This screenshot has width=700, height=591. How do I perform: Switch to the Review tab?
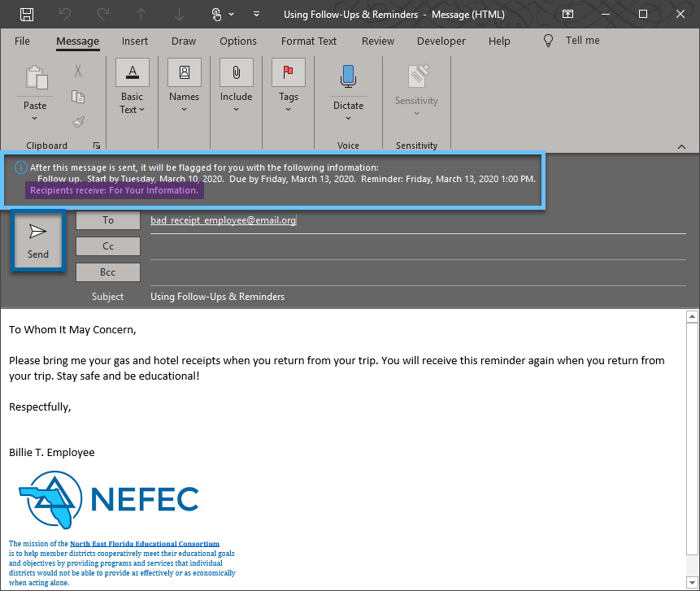point(378,41)
